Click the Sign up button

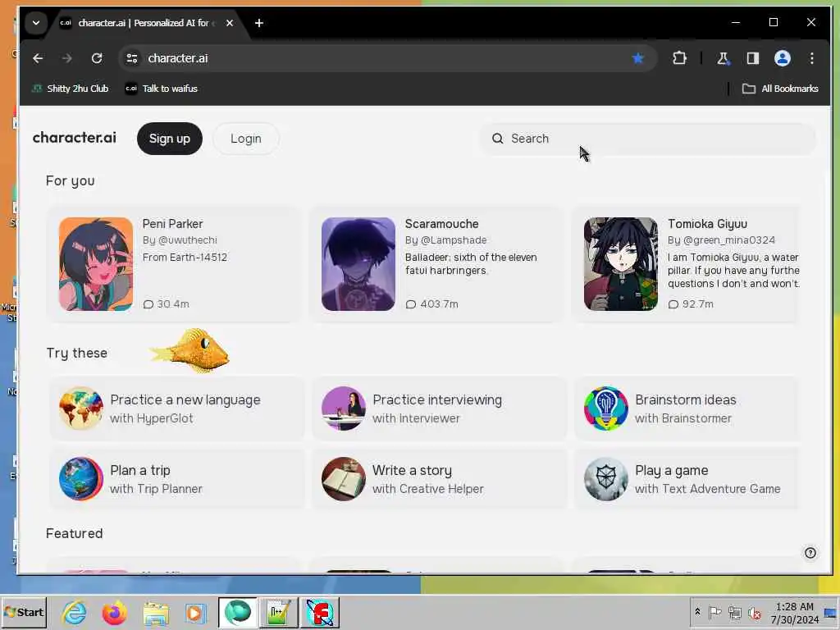pyautogui.click(x=169, y=139)
